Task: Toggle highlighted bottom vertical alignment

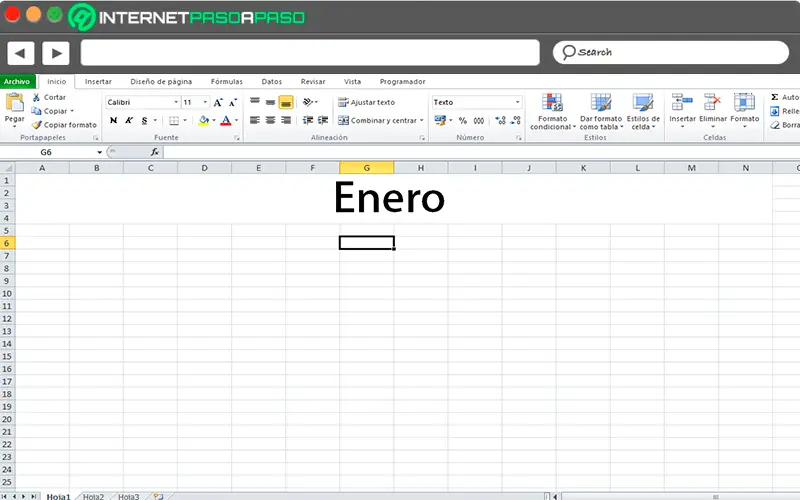Action: pos(286,103)
